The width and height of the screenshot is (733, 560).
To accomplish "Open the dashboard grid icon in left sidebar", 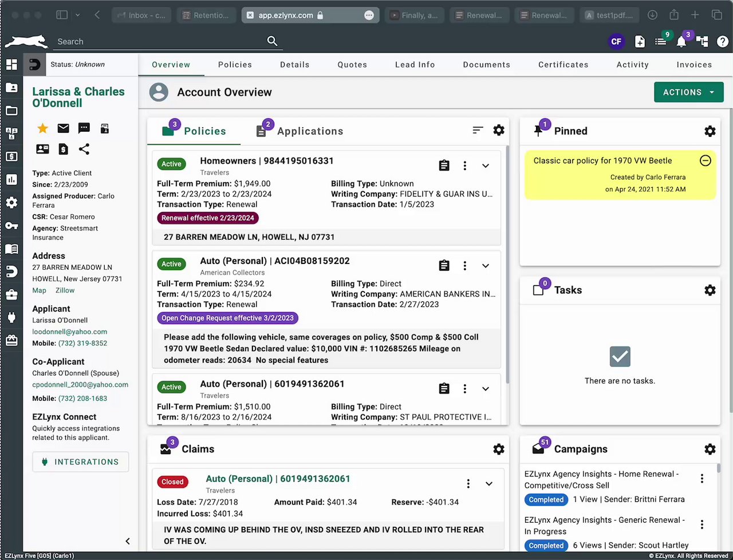I will pos(11,64).
